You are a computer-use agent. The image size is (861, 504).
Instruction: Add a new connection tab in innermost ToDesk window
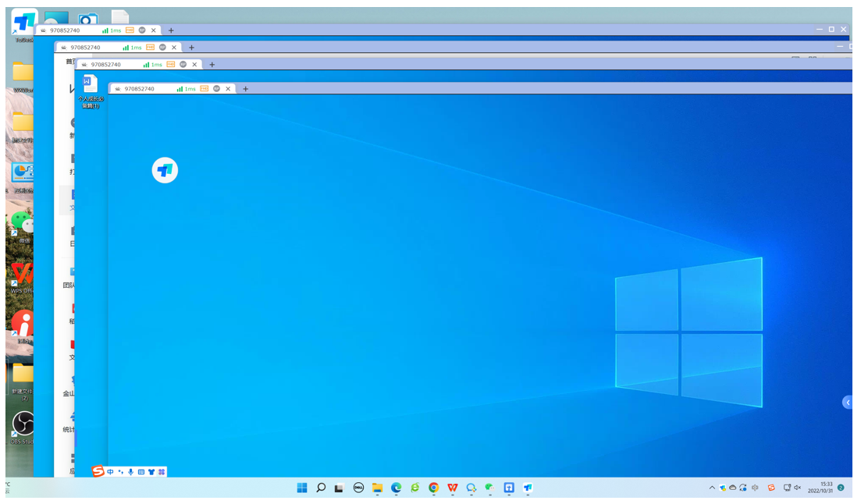[x=245, y=89]
